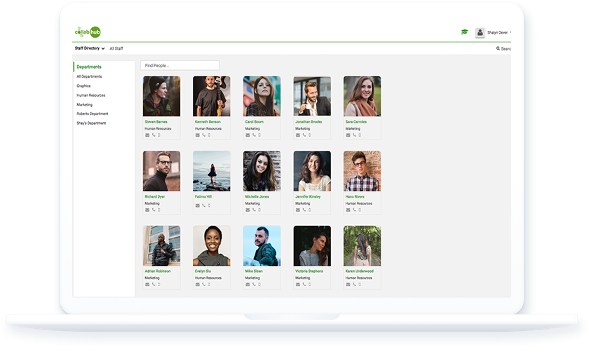Screen dimensions: 589x364
Task: Click Hans Rivers' profile photo
Action: point(362,171)
